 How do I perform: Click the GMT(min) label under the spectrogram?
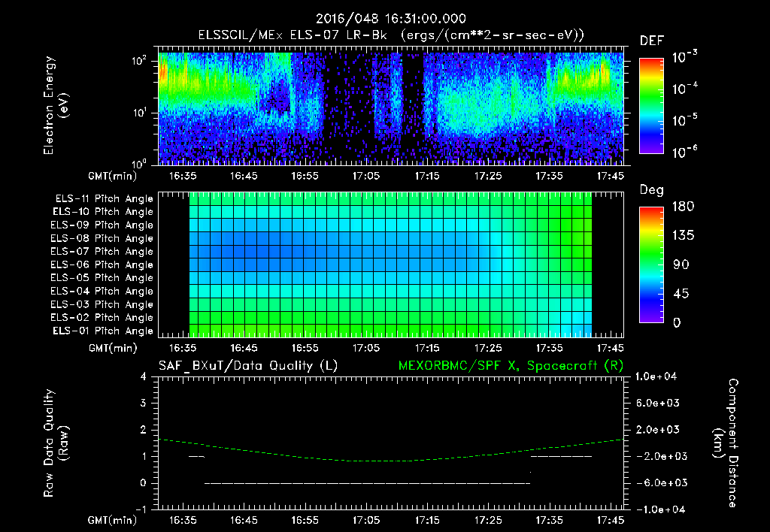113,176
